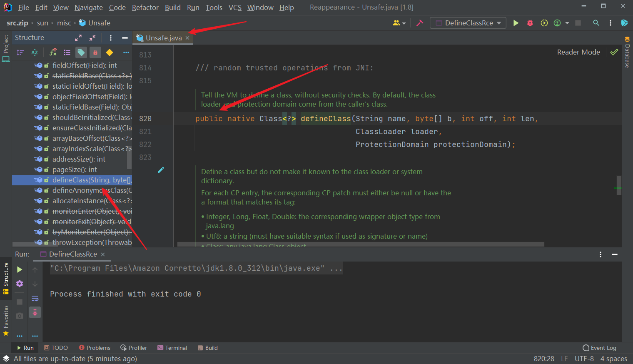Open the Event Log

[599, 348]
